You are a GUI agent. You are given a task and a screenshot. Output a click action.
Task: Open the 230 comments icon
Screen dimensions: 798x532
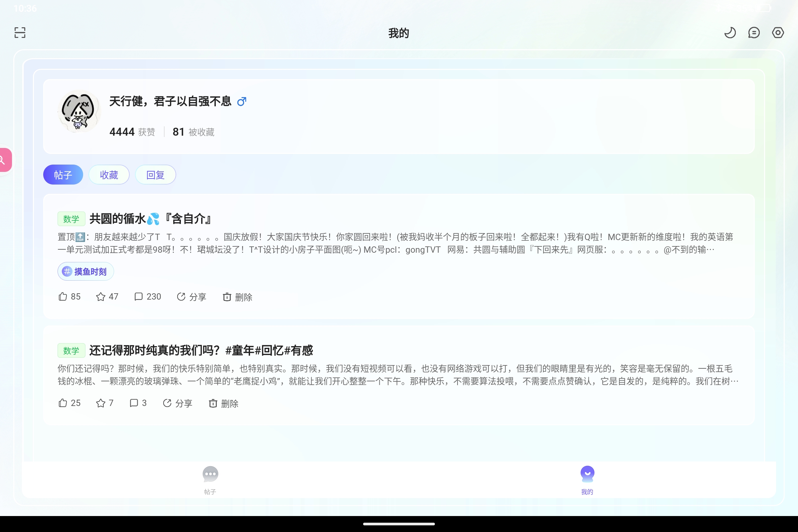point(148,297)
